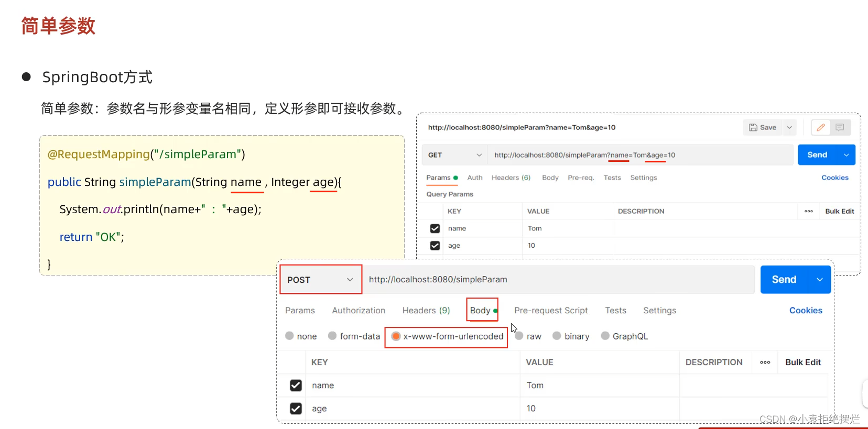Viewport: 868px width, 429px height.
Task: Open the Authorization tab
Action: [x=359, y=310]
